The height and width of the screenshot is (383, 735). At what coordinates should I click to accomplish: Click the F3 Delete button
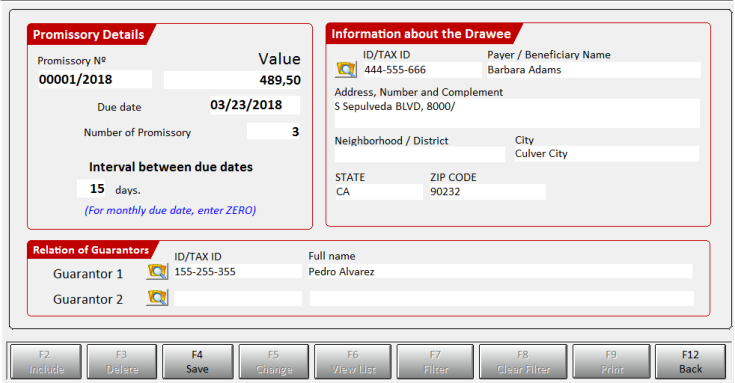(122, 361)
